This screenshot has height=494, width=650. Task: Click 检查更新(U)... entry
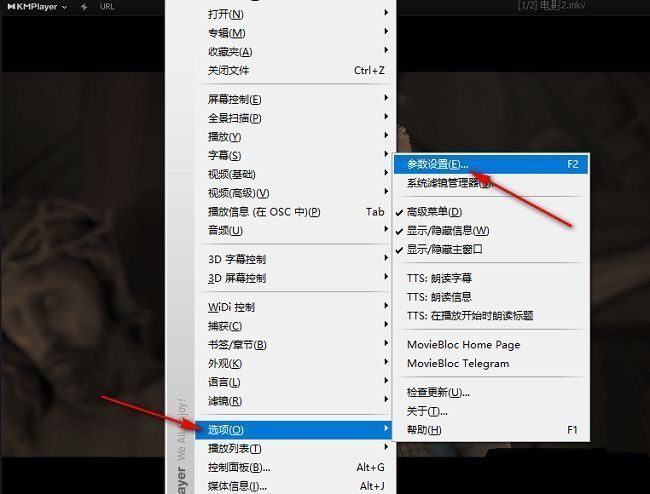(491, 392)
